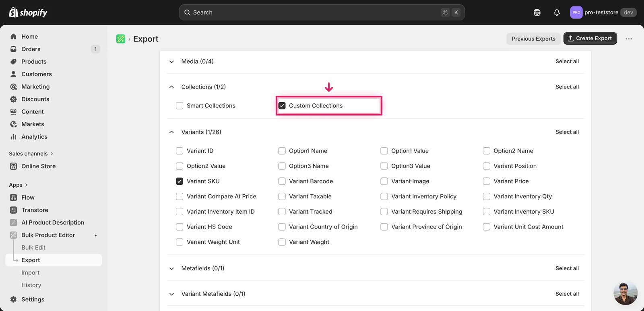The width and height of the screenshot is (644, 311).
Task: Click the Online Store icon
Action: click(x=13, y=166)
